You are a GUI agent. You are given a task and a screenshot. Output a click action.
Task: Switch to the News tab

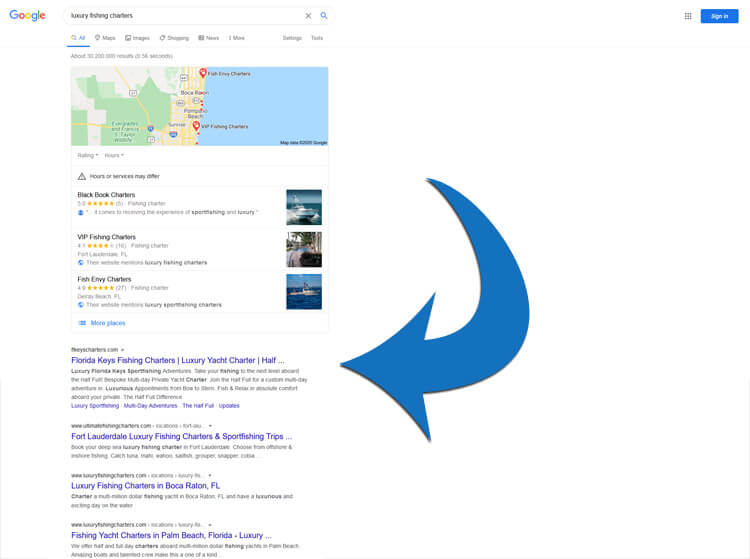209,38
